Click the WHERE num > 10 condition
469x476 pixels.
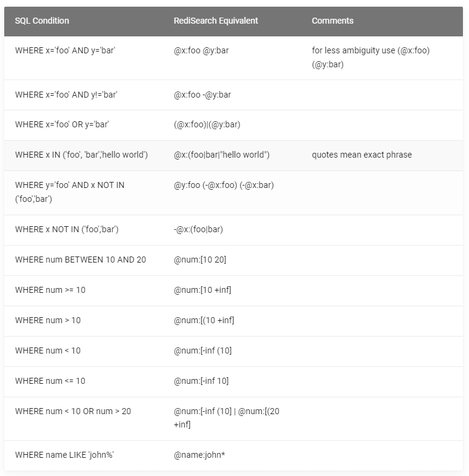[x=48, y=320]
